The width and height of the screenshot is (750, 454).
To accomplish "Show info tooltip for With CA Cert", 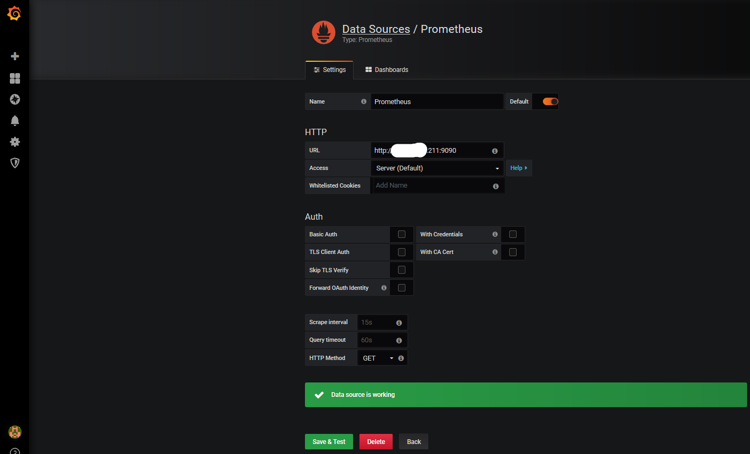I will [x=495, y=252].
